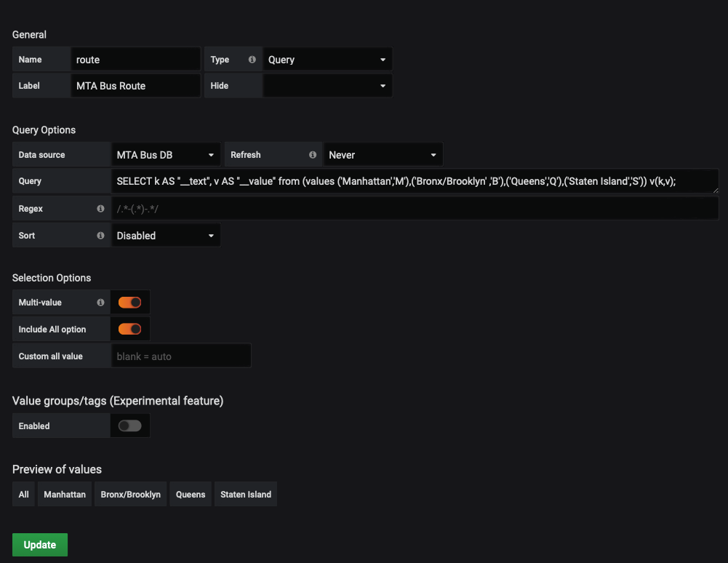Click the Staten Island preview value
728x563 pixels.
246,495
